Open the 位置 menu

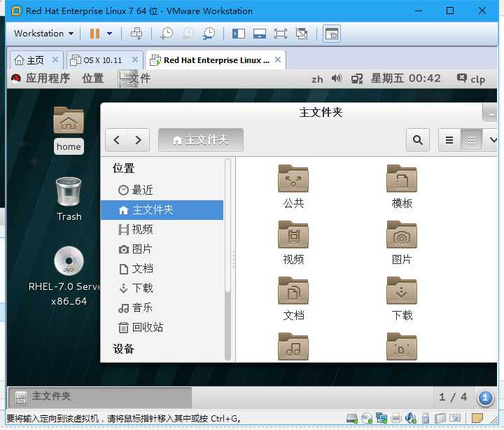[93, 78]
